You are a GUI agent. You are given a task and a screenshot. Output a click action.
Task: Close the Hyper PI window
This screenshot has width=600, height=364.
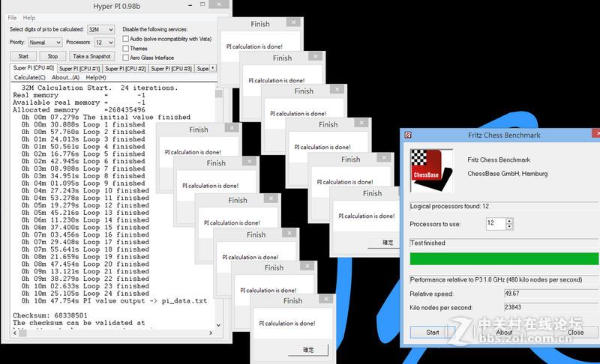point(219,4)
